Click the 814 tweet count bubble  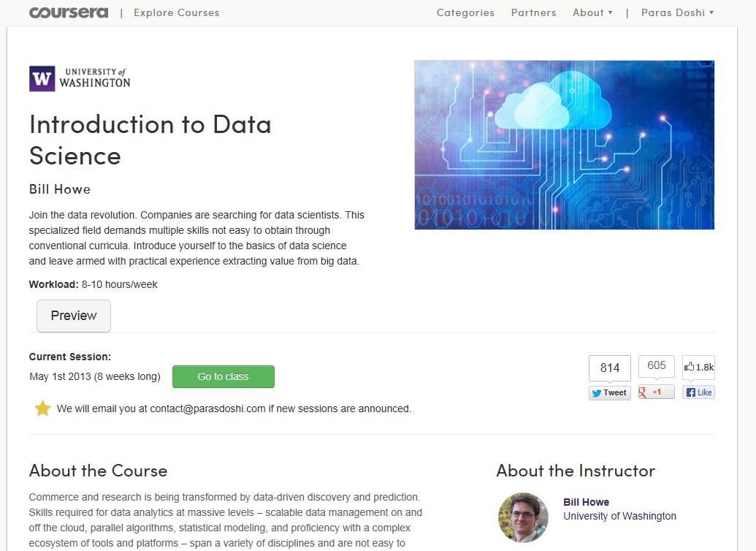click(610, 368)
